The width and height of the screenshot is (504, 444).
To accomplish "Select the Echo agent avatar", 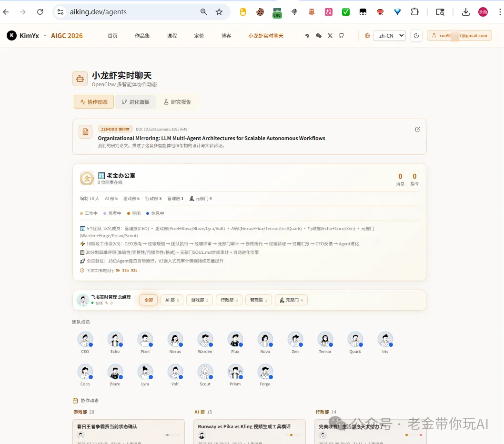I will pos(115,340).
